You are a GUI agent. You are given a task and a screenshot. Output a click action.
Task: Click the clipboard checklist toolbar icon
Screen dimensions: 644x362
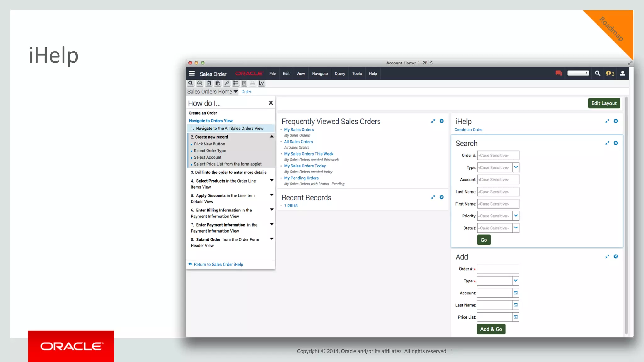pyautogui.click(x=208, y=83)
